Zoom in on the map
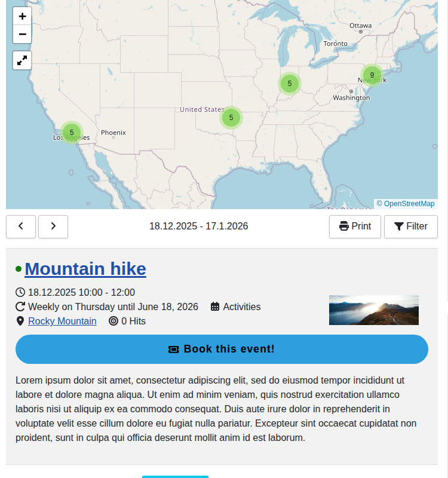This screenshot has width=448, height=478. pyautogui.click(x=22, y=16)
